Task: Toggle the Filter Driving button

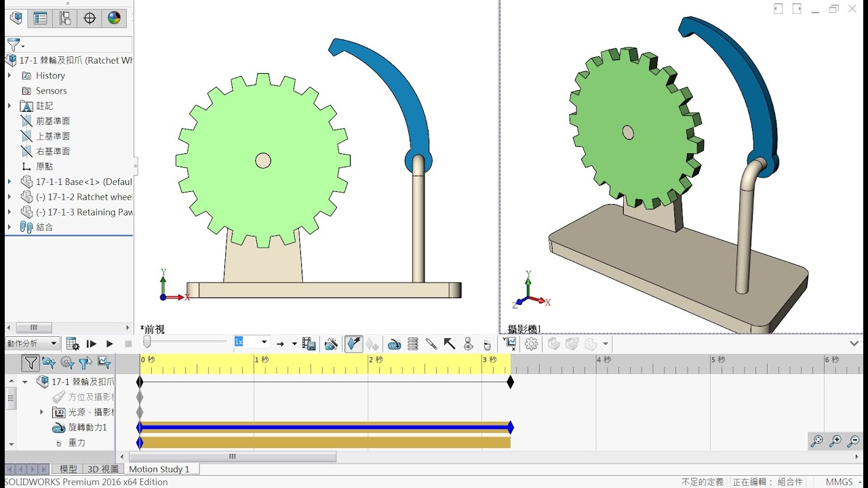Action: (67, 363)
